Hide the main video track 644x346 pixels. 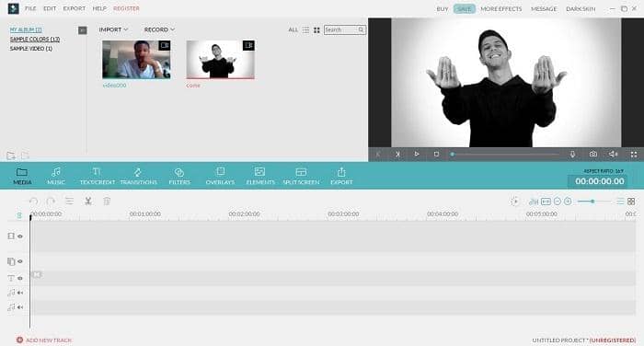click(20, 236)
